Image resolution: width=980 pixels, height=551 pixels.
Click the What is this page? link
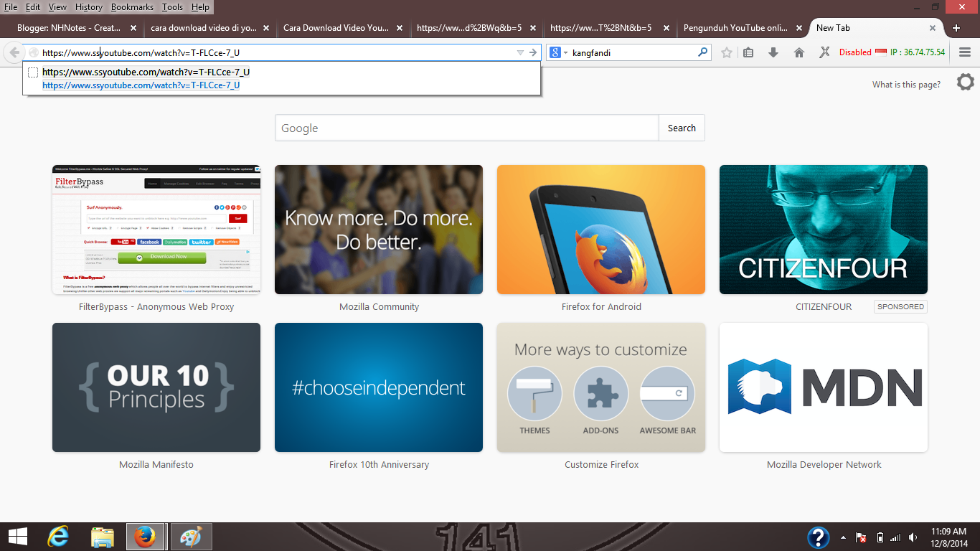[x=906, y=85]
